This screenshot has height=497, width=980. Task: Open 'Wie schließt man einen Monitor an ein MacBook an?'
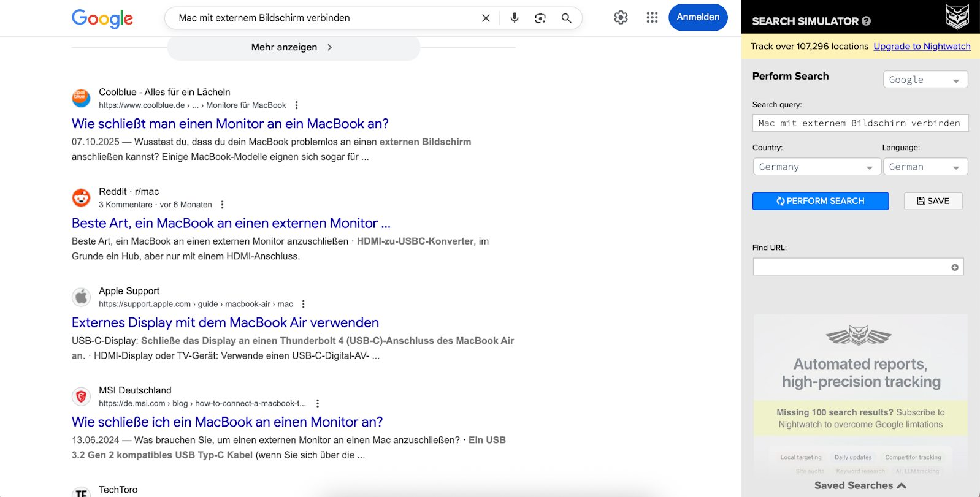[230, 124]
